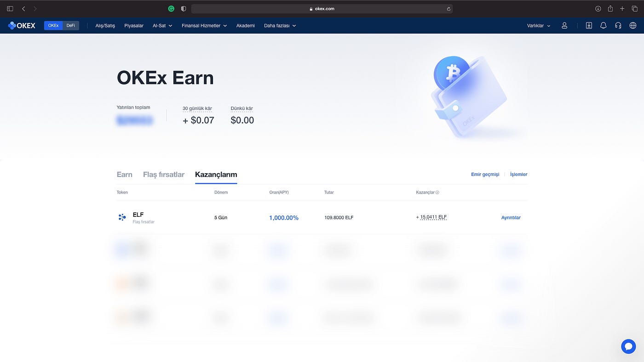Click the Oran(APY) column header
The image size is (644, 362).
tap(279, 192)
